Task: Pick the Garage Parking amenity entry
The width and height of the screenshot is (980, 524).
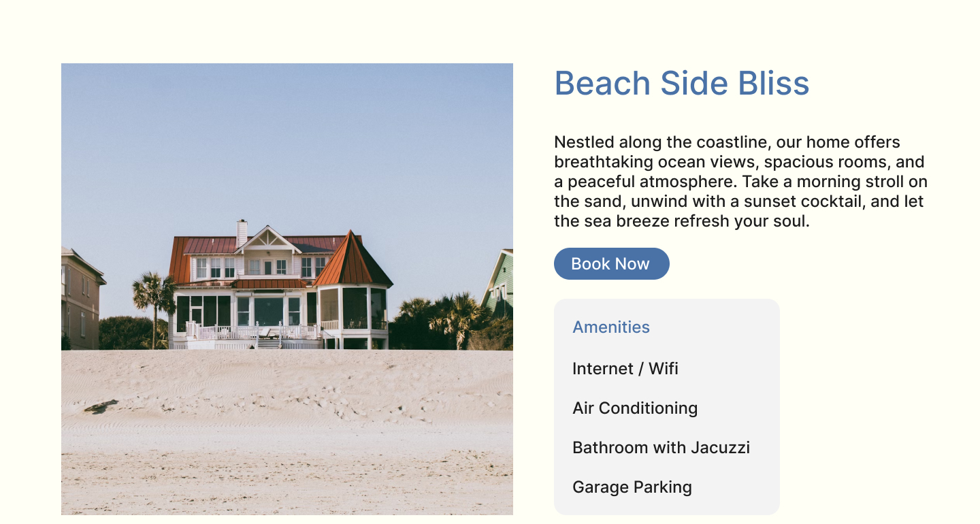Action: tap(632, 487)
